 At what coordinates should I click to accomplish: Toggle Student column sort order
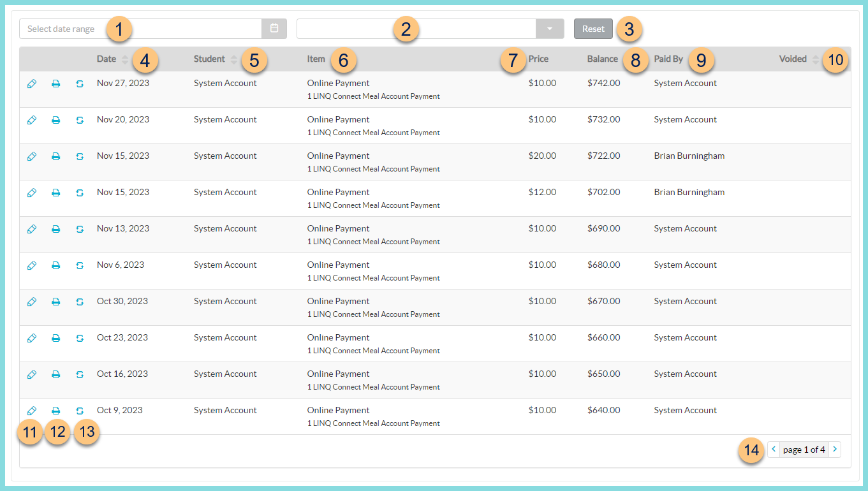pos(234,58)
